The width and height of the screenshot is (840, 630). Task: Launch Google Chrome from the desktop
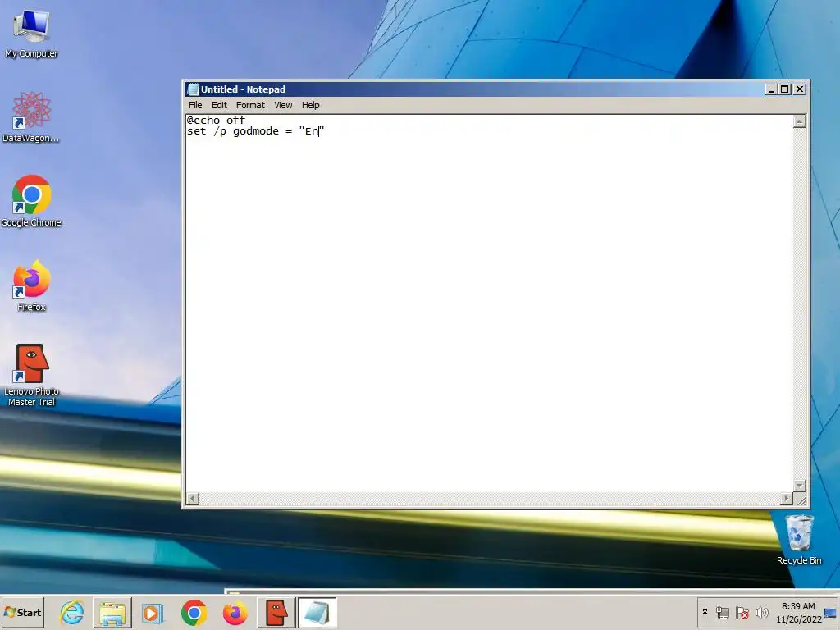(31, 201)
